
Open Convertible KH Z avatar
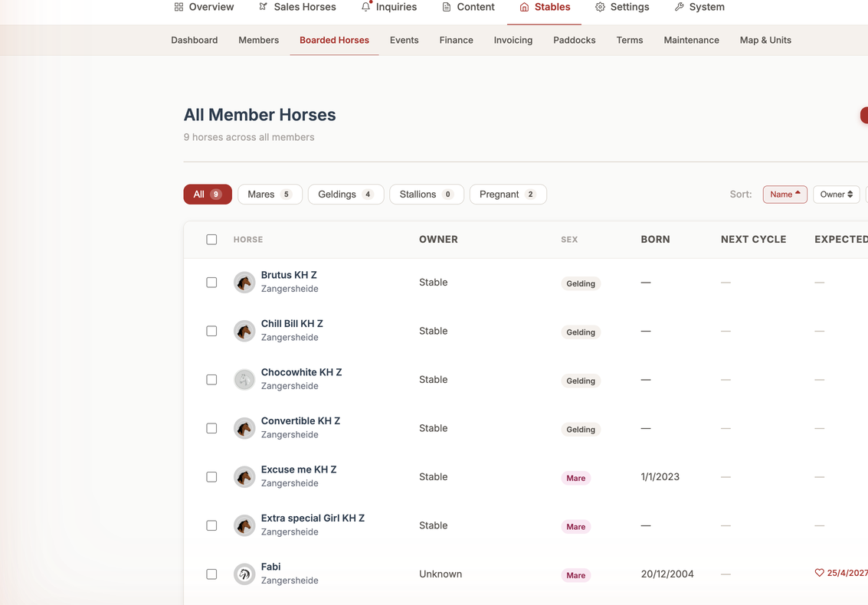[x=244, y=428]
